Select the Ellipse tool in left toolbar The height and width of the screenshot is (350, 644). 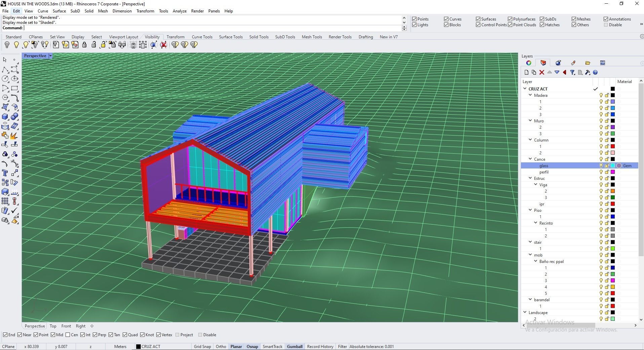(x=14, y=79)
